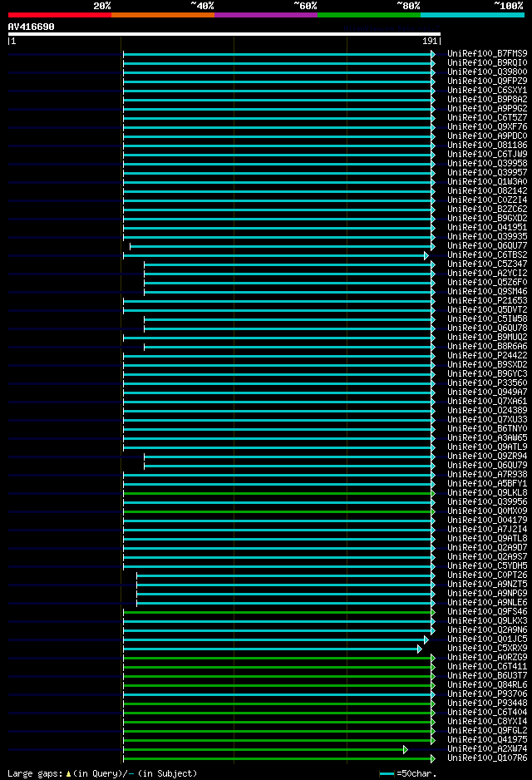Select the UniRef100_C5Z347 label
This screenshot has height=780, width=532.
487,264
